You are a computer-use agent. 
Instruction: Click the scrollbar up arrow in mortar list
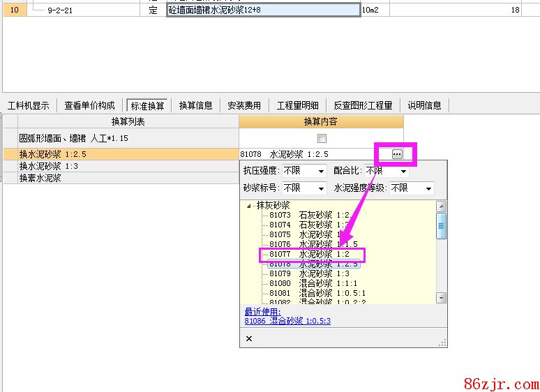click(441, 206)
